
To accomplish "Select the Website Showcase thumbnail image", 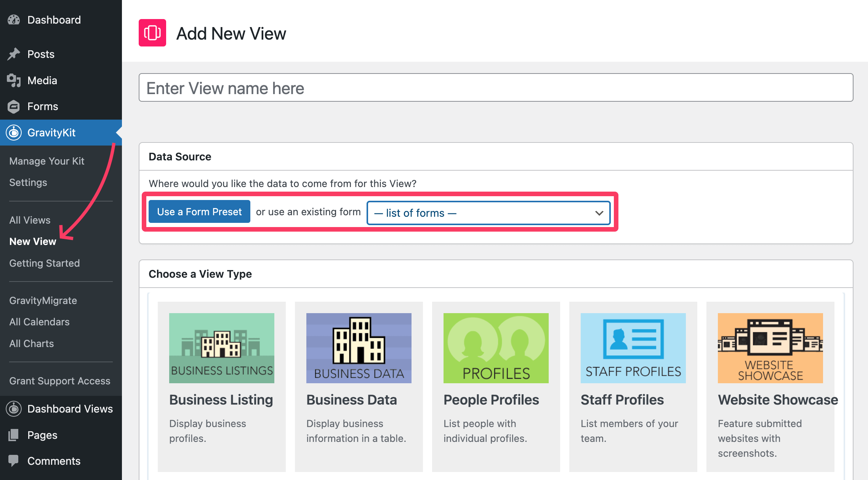I will pos(770,348).
